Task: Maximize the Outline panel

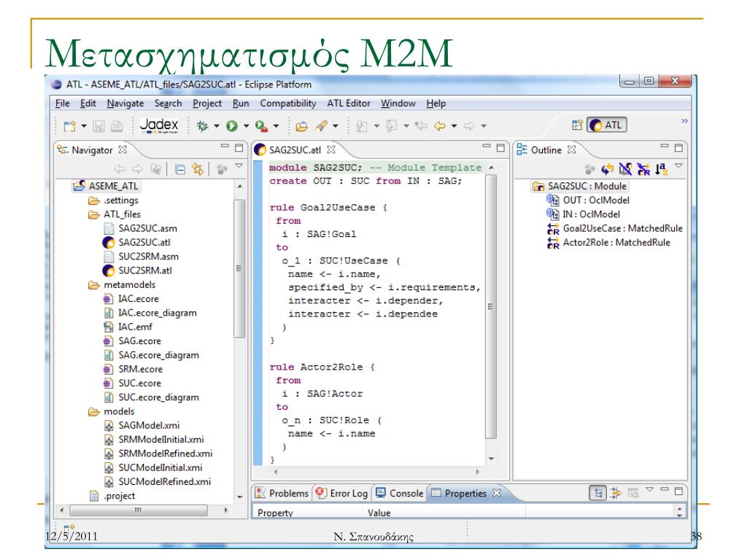Action: coord(678,147)
